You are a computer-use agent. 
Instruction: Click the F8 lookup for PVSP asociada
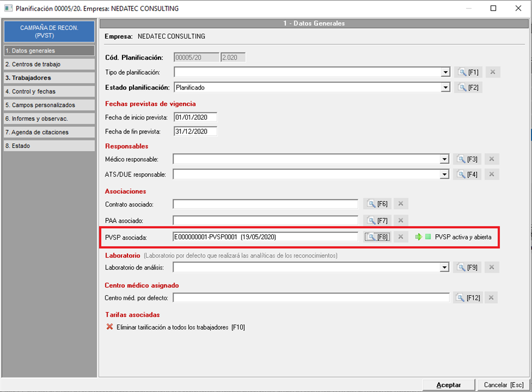tap(377, 237)
